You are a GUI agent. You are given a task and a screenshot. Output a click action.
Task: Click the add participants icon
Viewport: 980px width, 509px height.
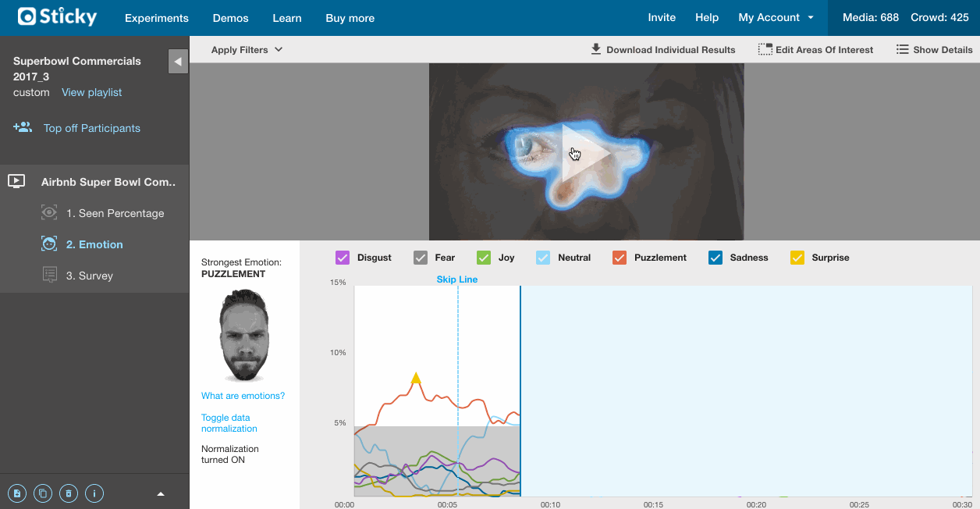coord(23,127)
